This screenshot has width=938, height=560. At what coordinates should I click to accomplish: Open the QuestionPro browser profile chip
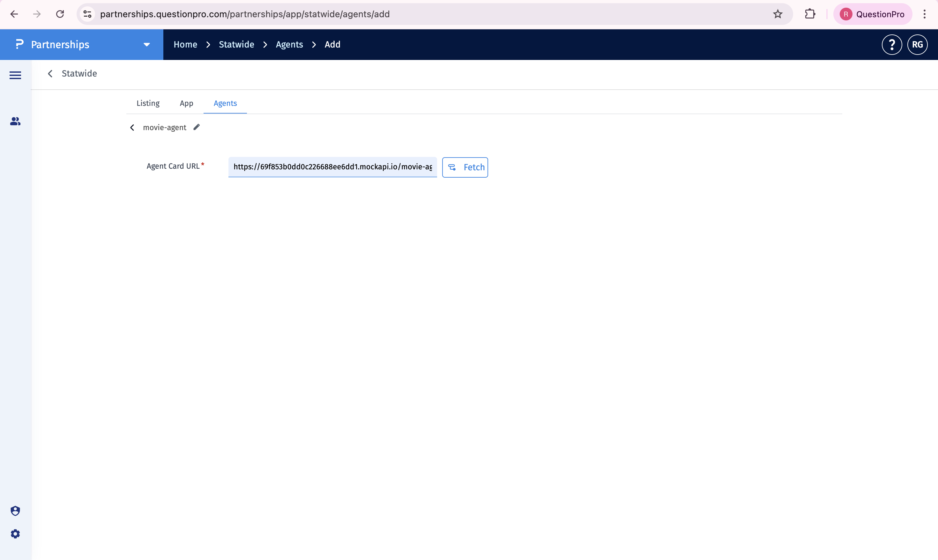tap(872, 14)
